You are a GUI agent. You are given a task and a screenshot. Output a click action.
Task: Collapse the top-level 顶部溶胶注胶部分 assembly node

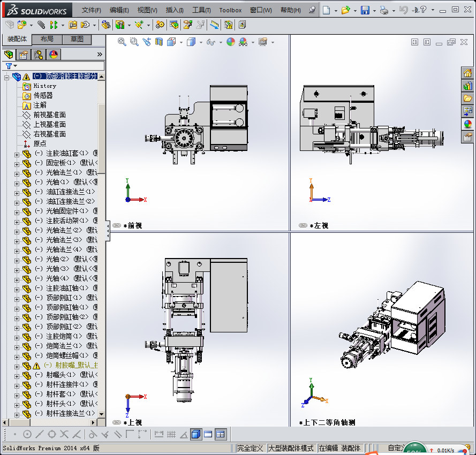[6, 78]
